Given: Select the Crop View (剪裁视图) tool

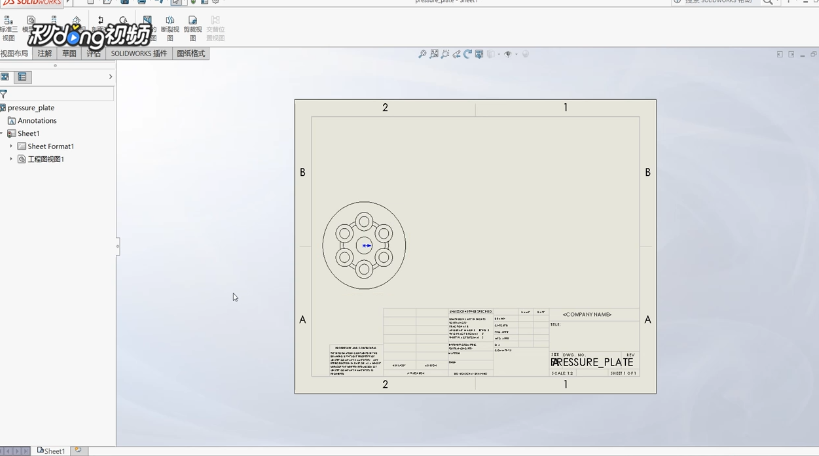Looking at the screenshot, I should click(x=193, y=28).
